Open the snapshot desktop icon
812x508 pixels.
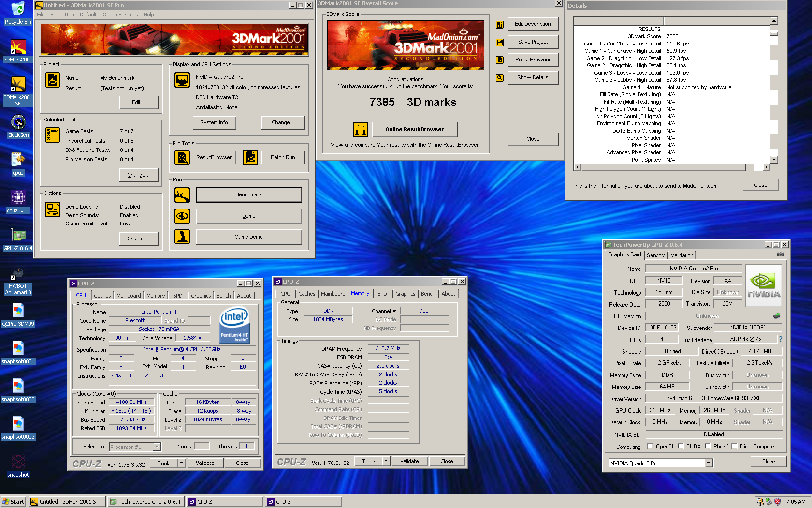[18, 466]
